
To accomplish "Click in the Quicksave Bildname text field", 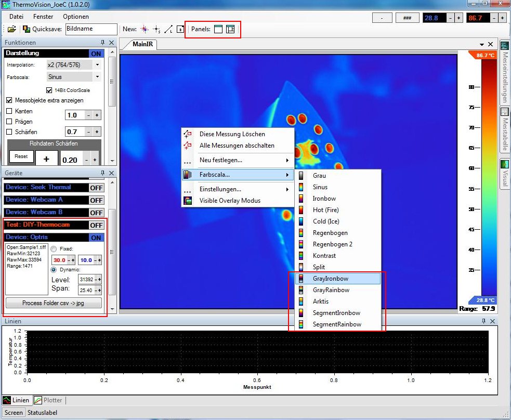I will (x=90, y=29).
